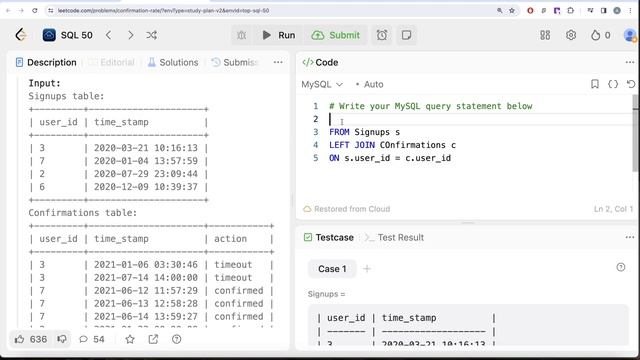Like the problem with thumbs up

point(31,339)
